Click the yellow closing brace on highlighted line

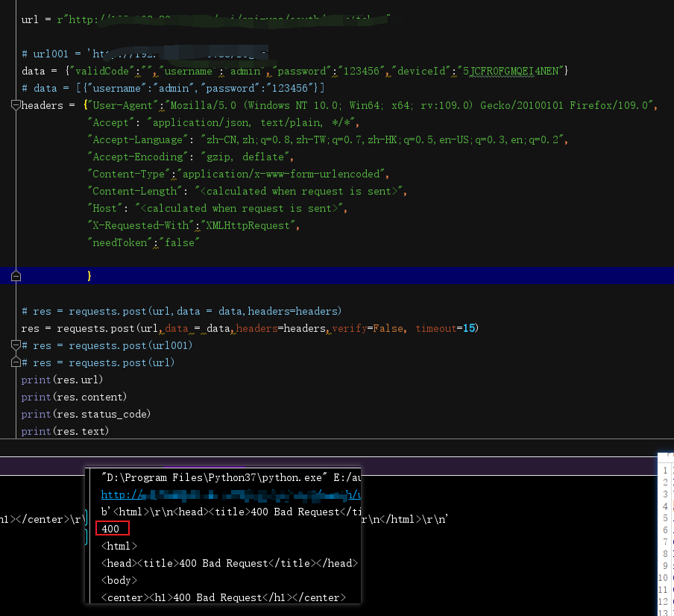click(89, 276)
